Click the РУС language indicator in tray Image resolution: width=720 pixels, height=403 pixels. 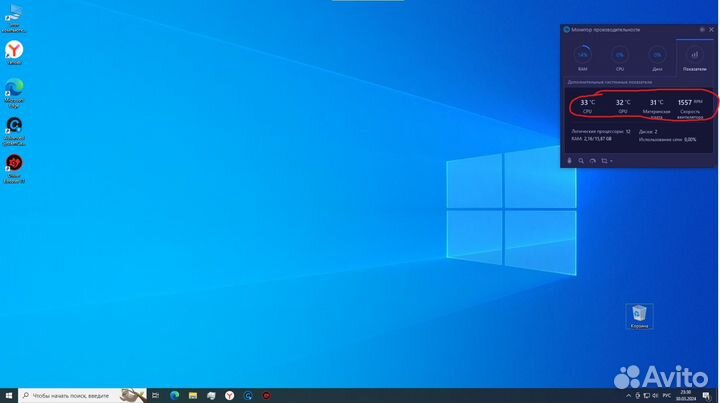click(x=666, y=395)
